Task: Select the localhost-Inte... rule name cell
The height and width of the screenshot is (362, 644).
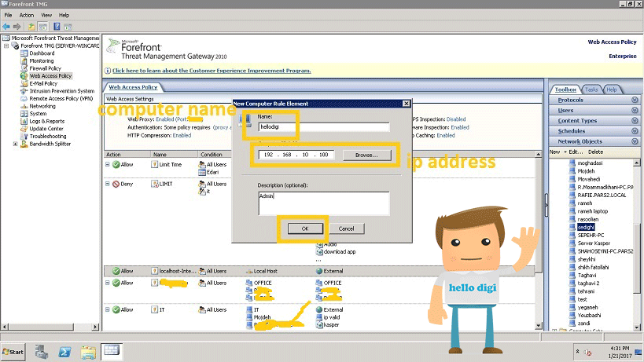Action: 174,271
